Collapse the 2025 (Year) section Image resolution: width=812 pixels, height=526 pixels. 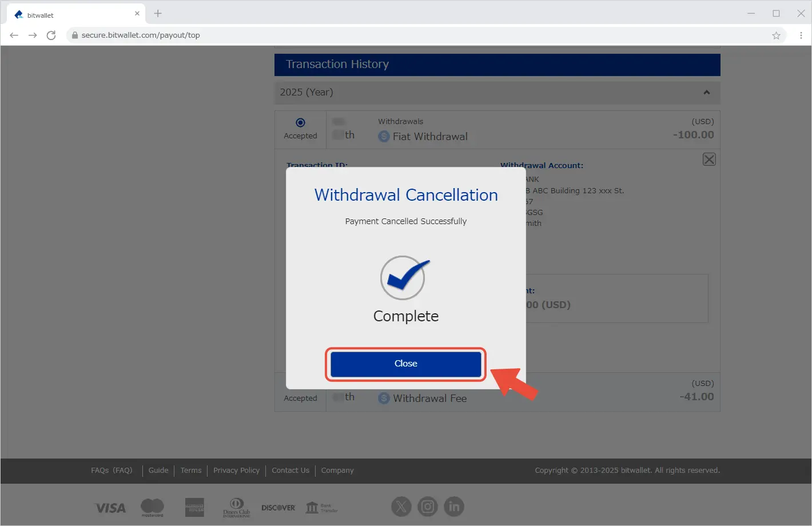(x=706, y=93)
